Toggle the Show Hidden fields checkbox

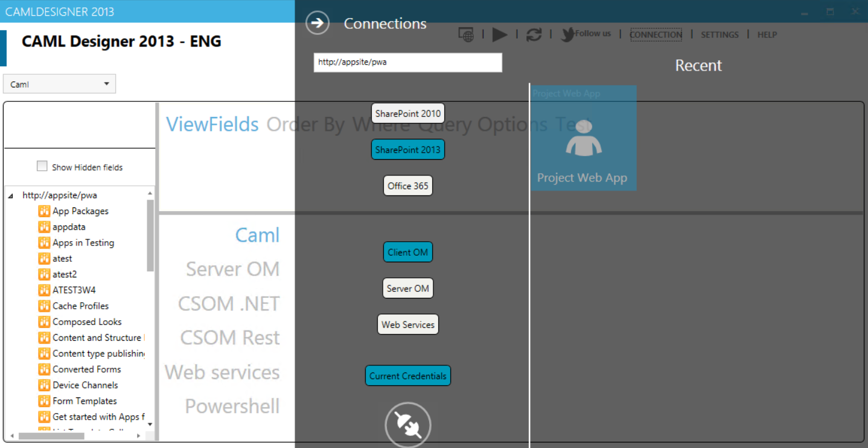point(42,166)
